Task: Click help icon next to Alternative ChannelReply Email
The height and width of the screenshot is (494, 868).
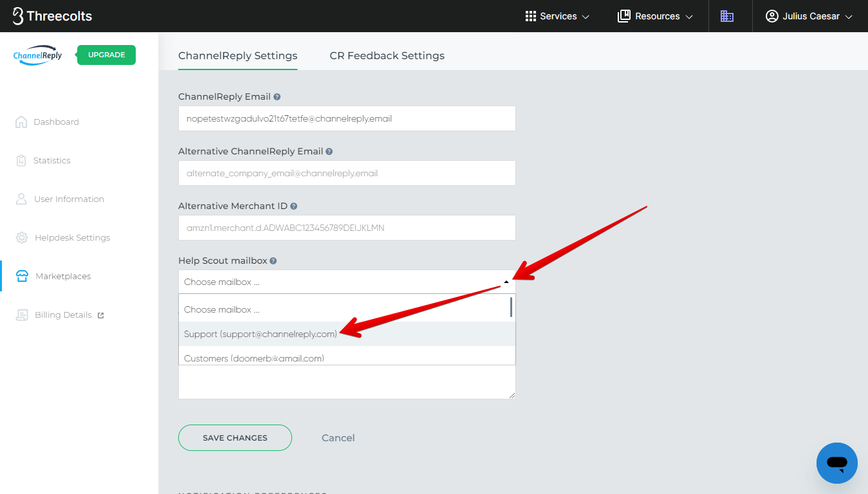Action: click(x=329, y=151)
